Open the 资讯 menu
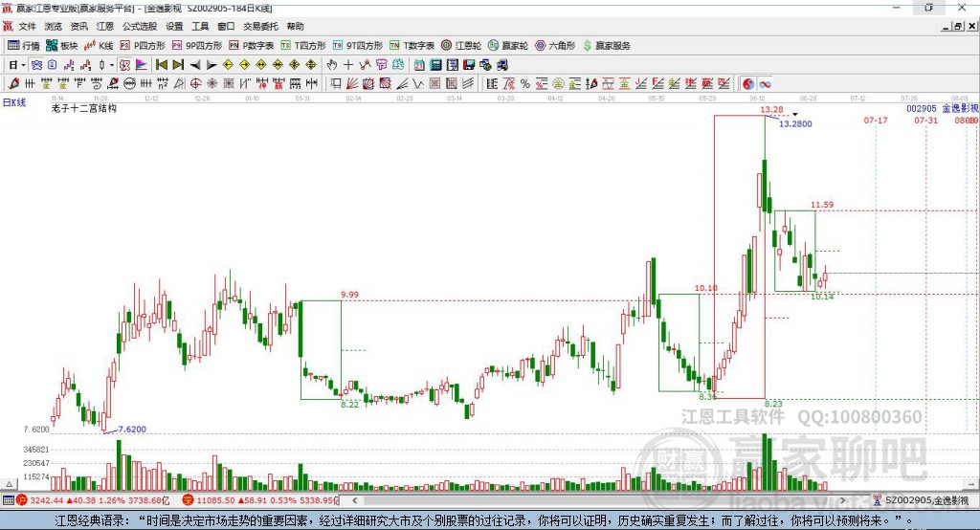Screen dimensions: 980x530 pyautogui.click(x=78, y=26)
